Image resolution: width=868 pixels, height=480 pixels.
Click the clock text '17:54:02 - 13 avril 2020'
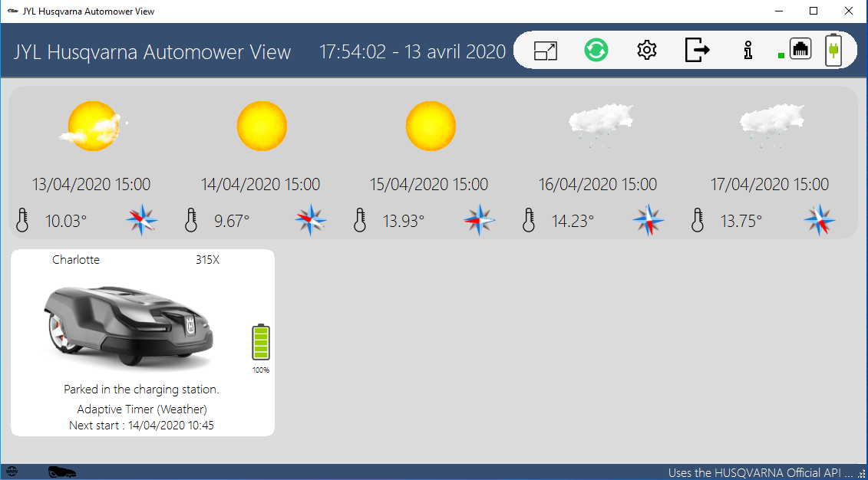click(412, 51)
